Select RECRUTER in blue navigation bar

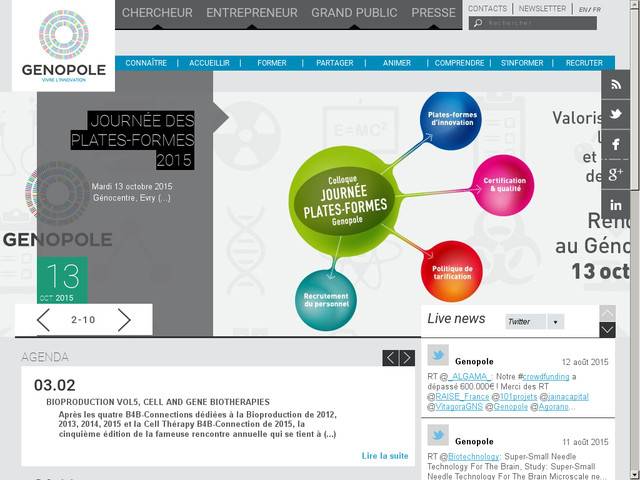tap(584, 63)
